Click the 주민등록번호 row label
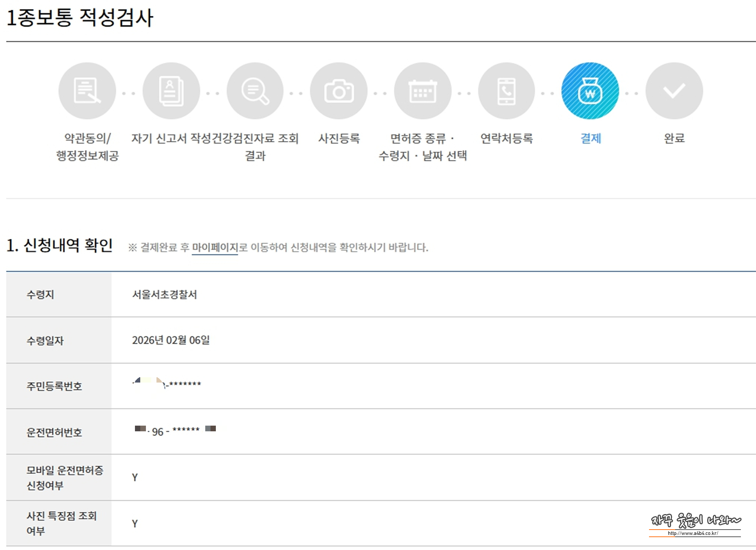The width and height of the screenshot is (756, 550). click(x=54, y=386)
